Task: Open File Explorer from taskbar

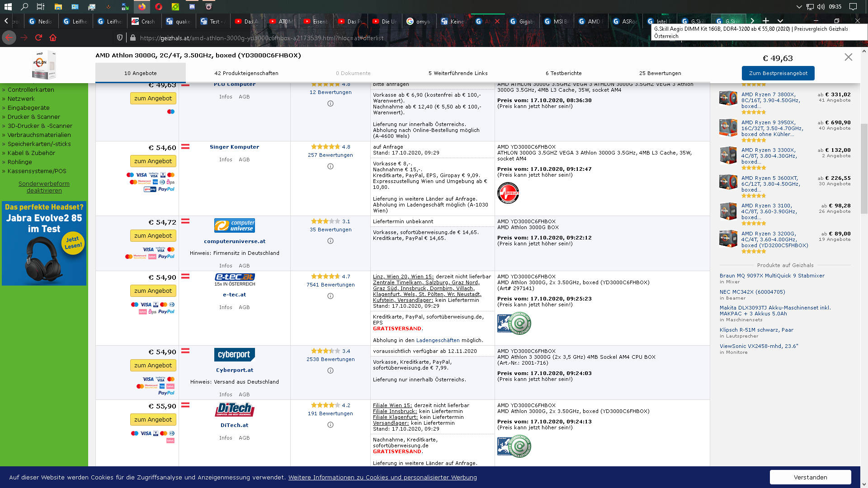Action: (58, 7)
